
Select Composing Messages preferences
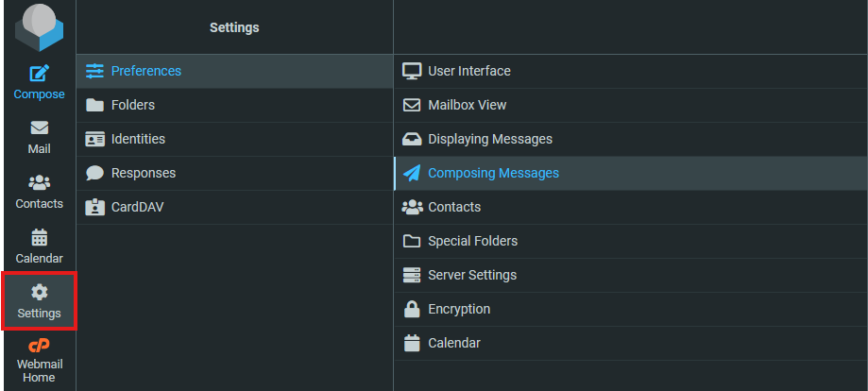click(493, 173)
